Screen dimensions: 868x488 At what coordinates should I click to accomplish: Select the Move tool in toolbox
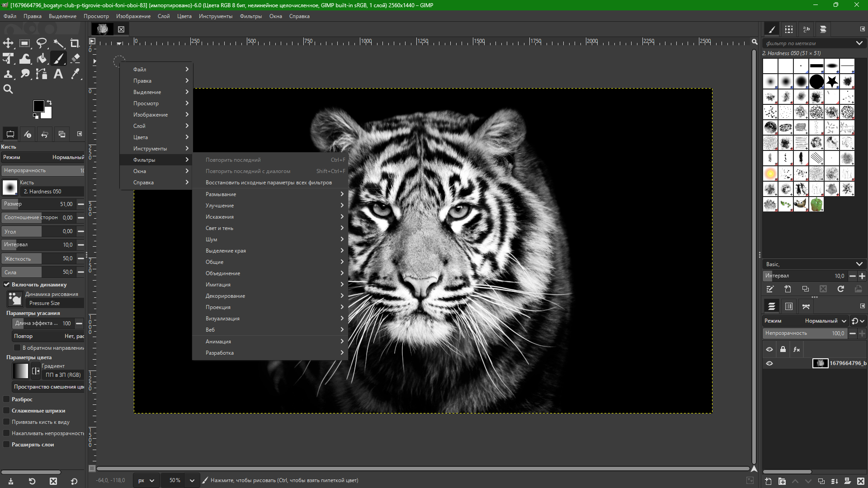[8, 43]
